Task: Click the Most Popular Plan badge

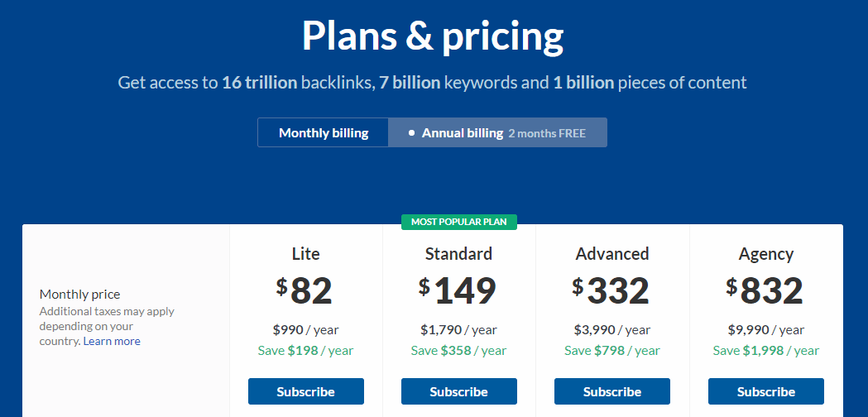Action: tap(459, 222)
